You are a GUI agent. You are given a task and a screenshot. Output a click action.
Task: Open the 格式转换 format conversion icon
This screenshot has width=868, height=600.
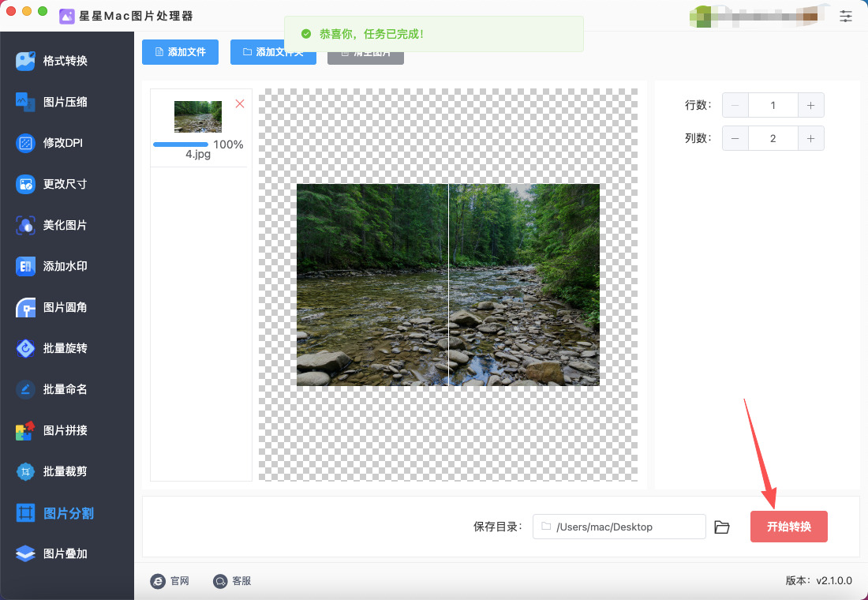point(25,61)
